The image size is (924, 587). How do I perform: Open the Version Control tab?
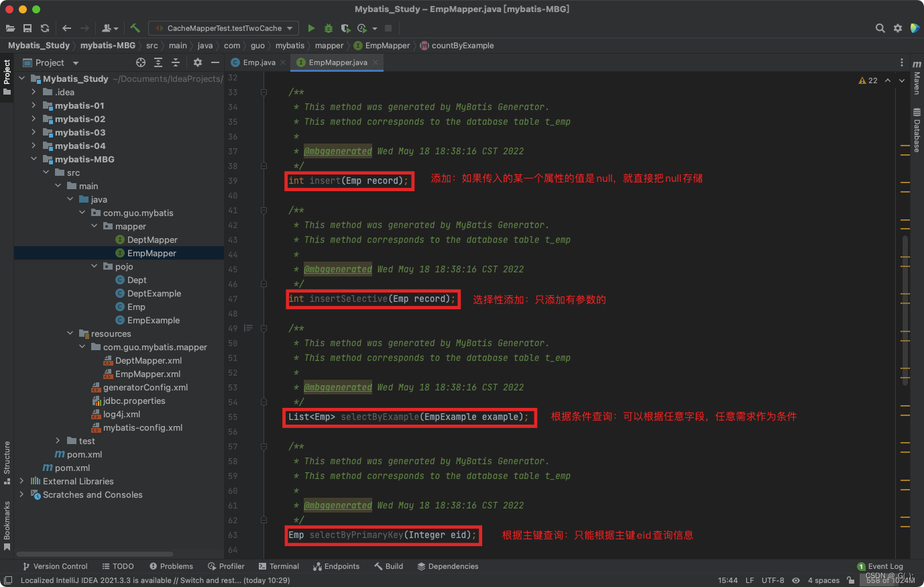[x=55, y=566]
